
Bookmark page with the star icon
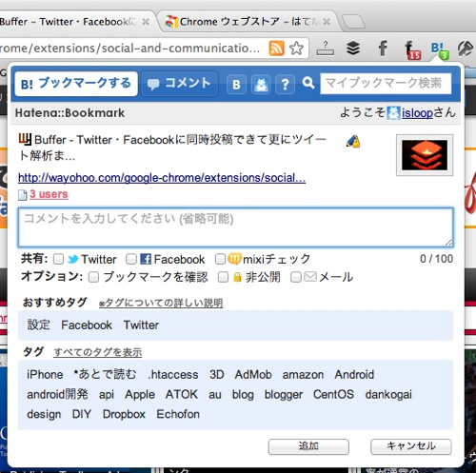[296, 49]
